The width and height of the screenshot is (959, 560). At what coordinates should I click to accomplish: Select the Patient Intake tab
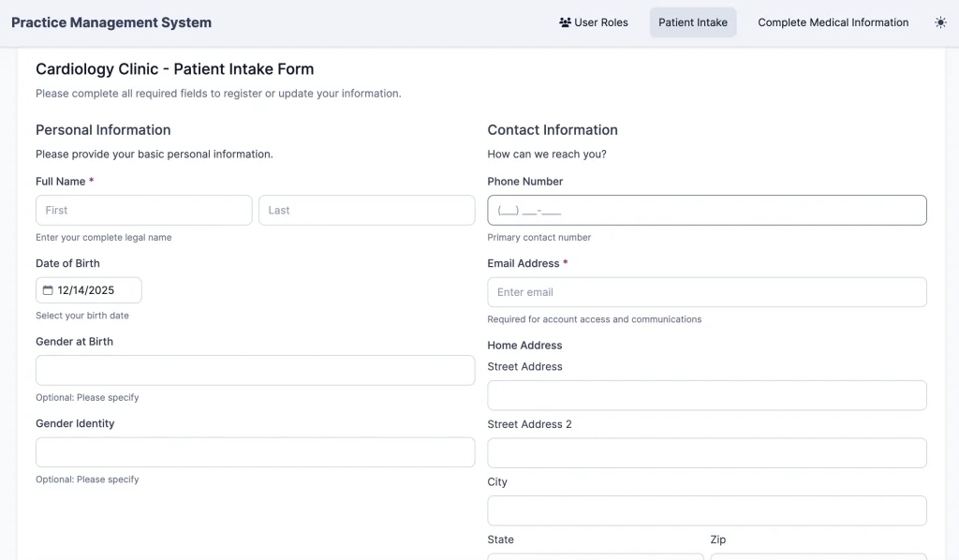pos(692,22)
